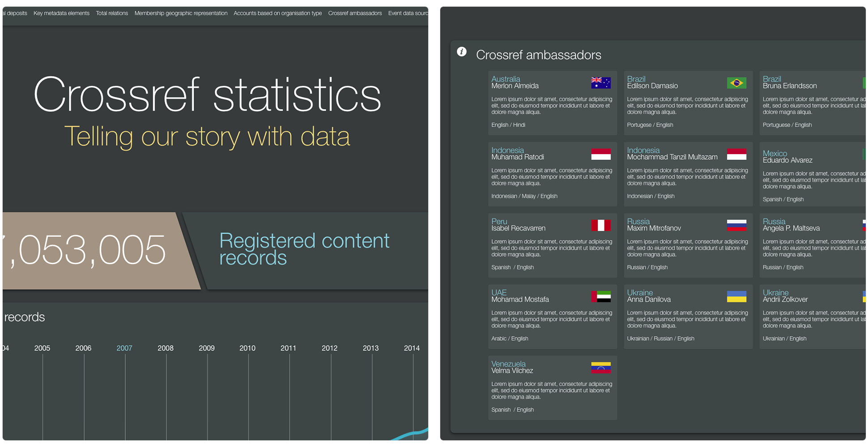Click Russia flag on Maxim Mitrofanov card
This screenshot has width=868, height=447.
pyautogui.click(x=736, y=225)
